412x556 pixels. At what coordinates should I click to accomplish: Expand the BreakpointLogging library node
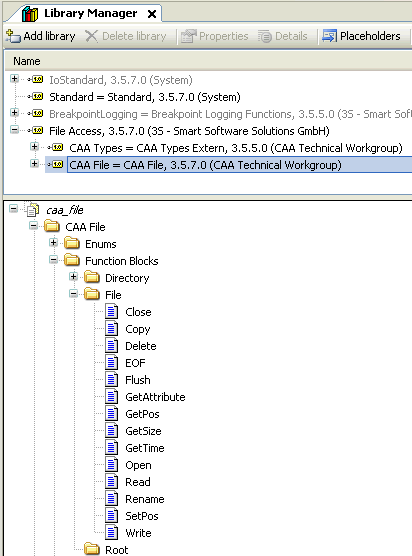coord(14,112)
